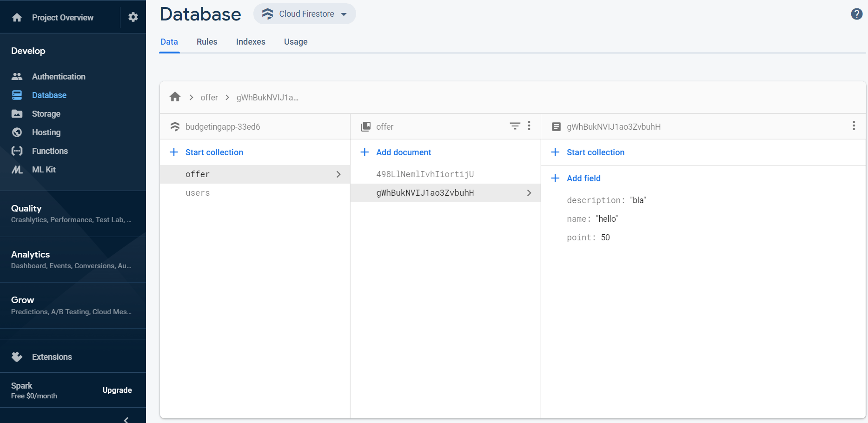Expand the offer collection row chevron

click(338, 174)
